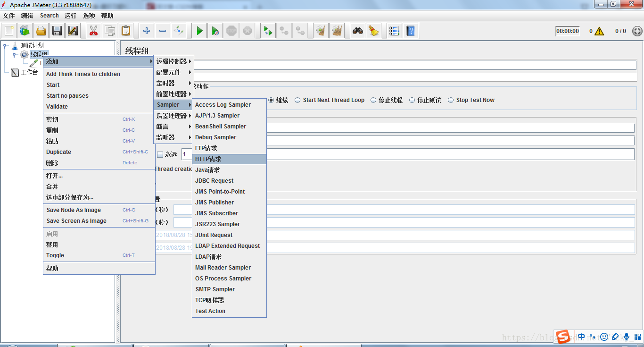644x347 pixels.
Task: Select the Stop Test Now radio button
Action: 451,100
